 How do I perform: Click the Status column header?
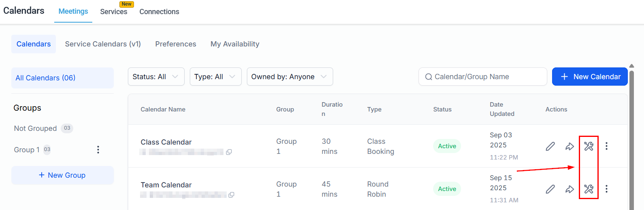pos(442,109)
